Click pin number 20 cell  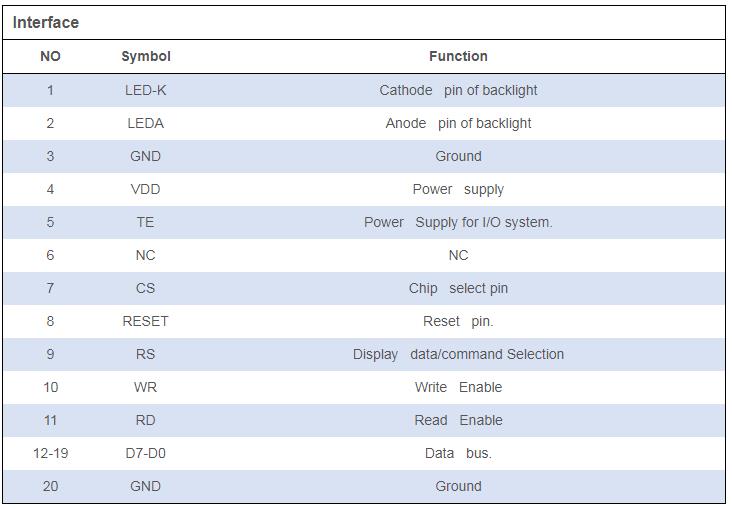(x=50, y=487)
